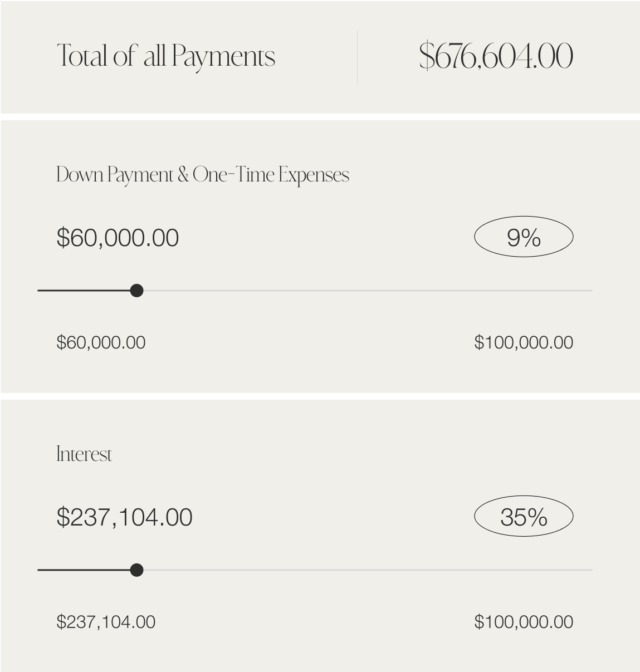Click the large $60,000.00 down payment value
This screenshot has width=640, height=672.
(118, 238)
